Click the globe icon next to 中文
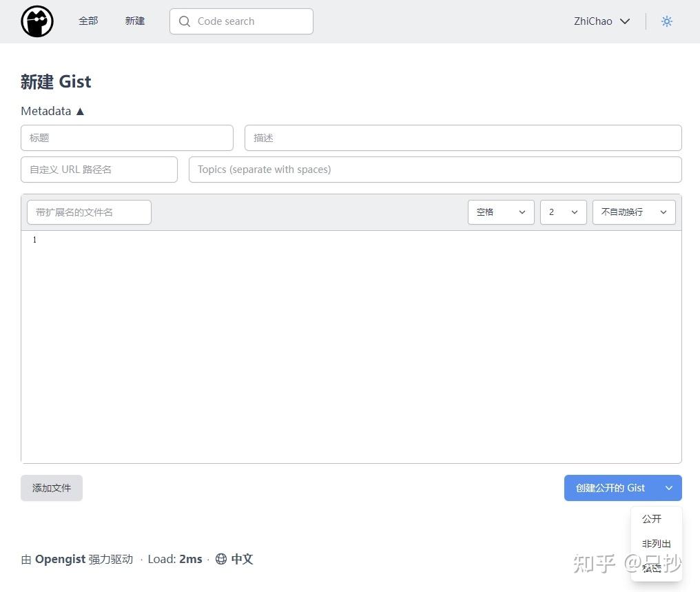The image size is (700, 592). coord(220,559)
